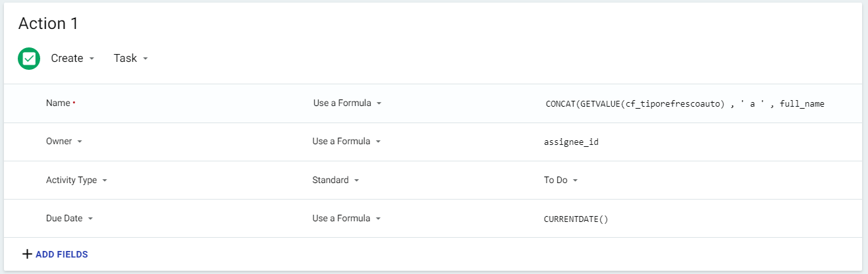Open the Task entity dropdown
Viewport: 868px width, 274px height.
click(x=130, y=58)
